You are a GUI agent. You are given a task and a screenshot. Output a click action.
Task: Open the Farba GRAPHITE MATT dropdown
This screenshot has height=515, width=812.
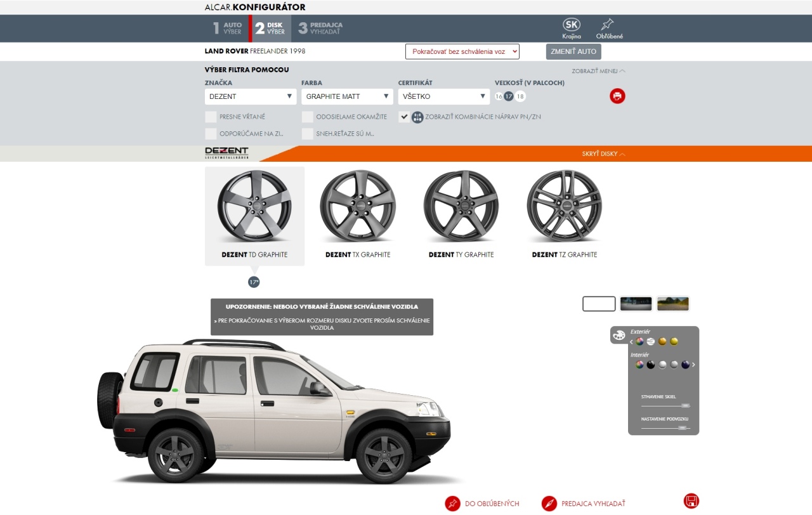[347, 96]
